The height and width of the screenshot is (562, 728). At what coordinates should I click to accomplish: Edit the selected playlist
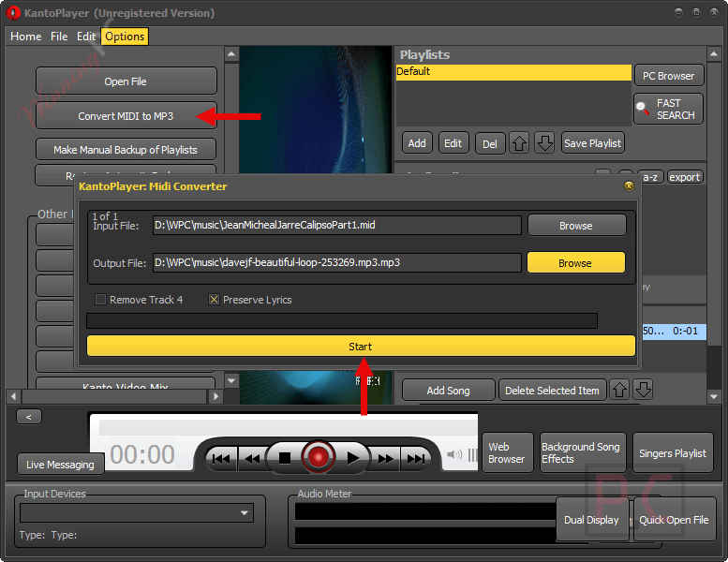pyautogui.click(x=453, y=143)
